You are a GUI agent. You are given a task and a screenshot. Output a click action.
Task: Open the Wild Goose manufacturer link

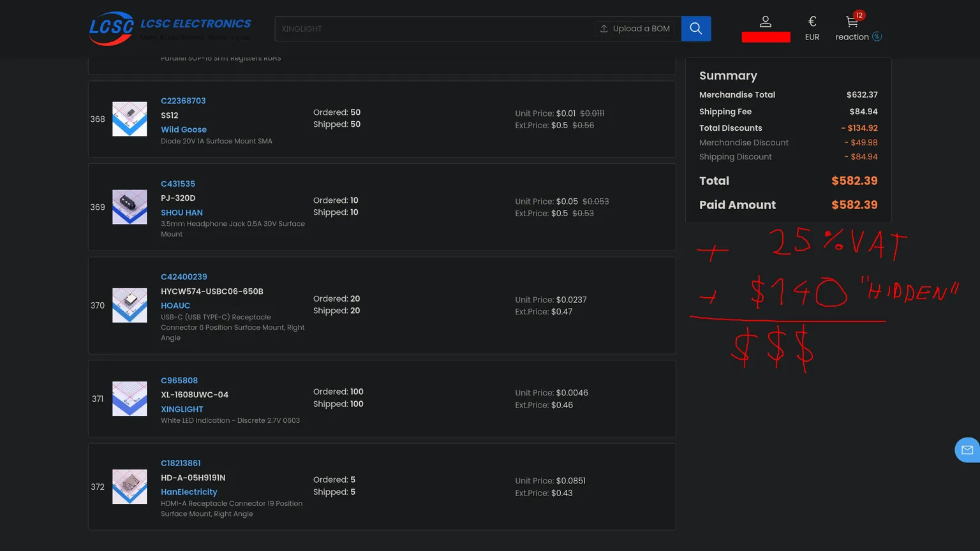point(184,129)
